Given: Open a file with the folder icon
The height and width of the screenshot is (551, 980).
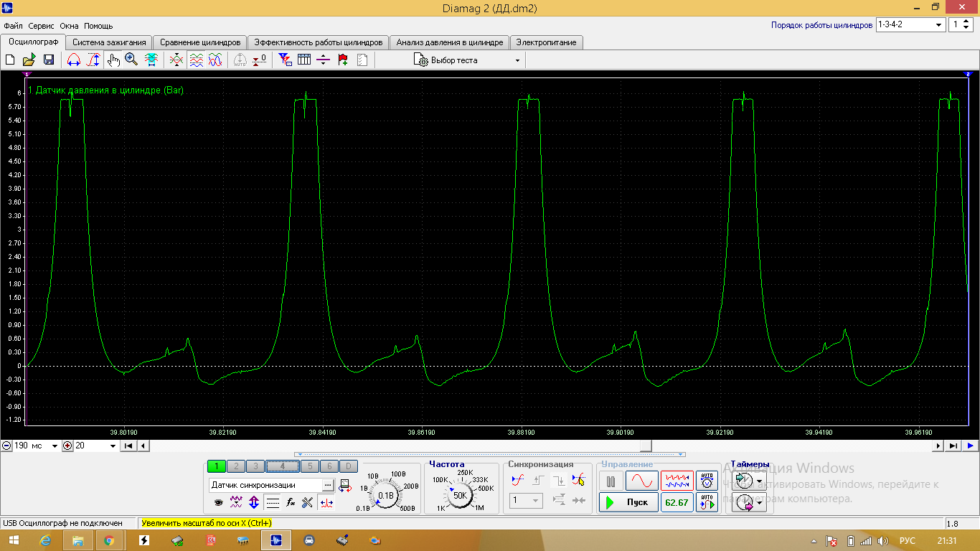Looking at the screenshot, I should pyautogui.click(x=29, y=60).
